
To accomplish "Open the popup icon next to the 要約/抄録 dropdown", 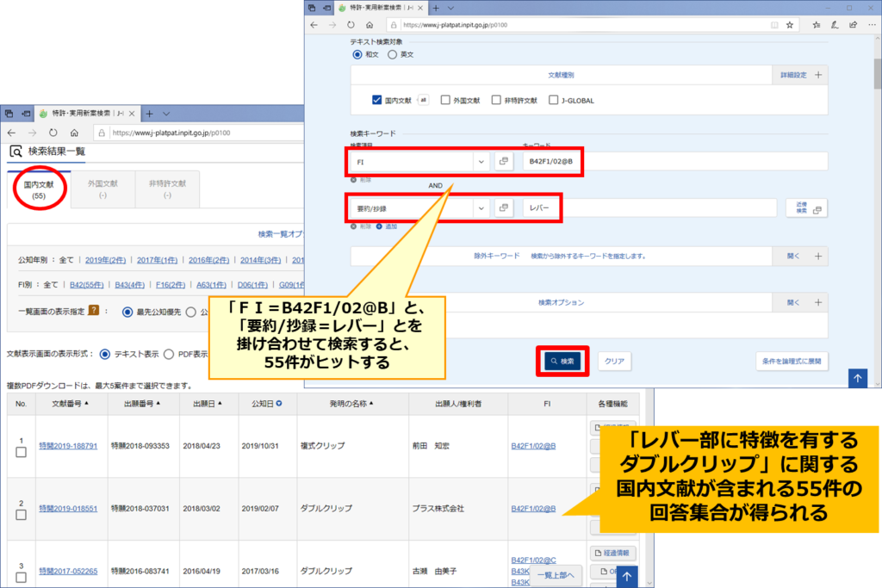I will click(504, 208).
